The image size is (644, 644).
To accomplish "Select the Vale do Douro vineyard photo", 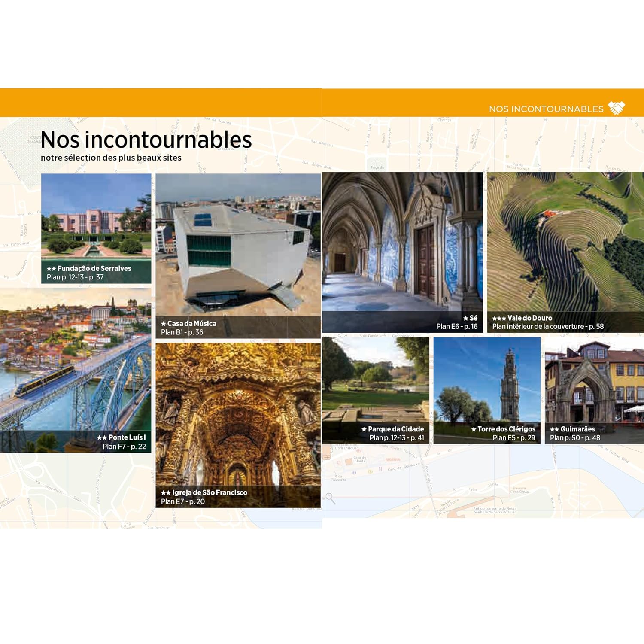I will tap(565, 240).
